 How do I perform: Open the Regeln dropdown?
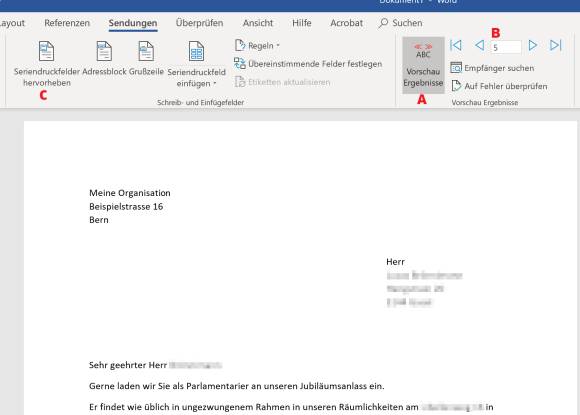[257, 45]
